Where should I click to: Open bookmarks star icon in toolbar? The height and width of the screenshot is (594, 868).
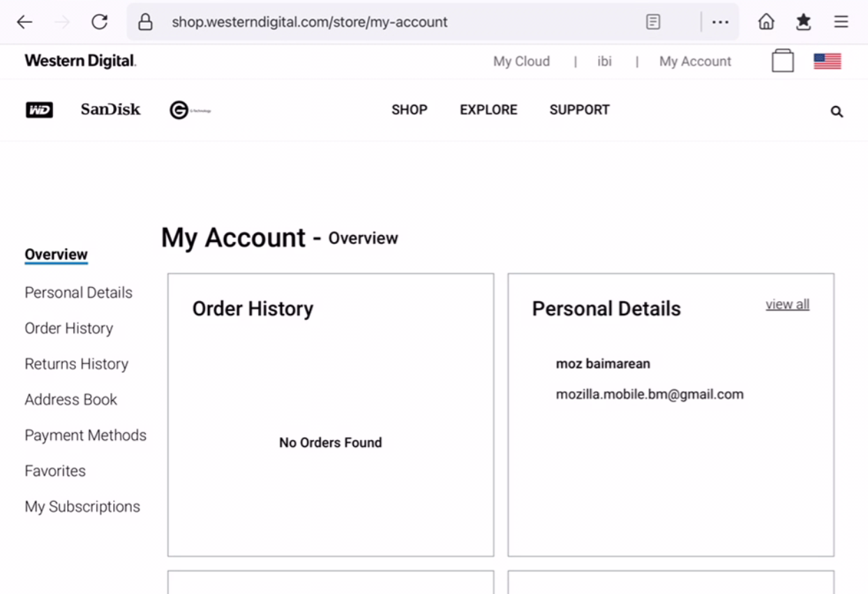[x=804, y=22]
